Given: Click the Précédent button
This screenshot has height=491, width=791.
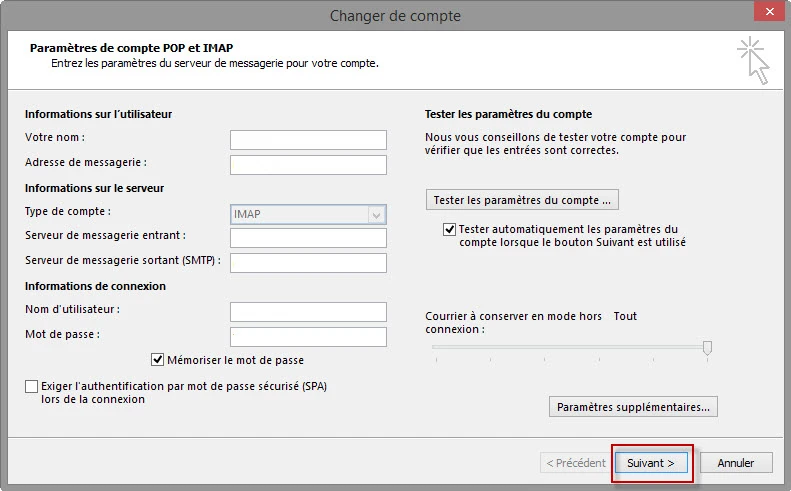Looking at the screenshot, I should pyautogui.click(x=575, y=463).
